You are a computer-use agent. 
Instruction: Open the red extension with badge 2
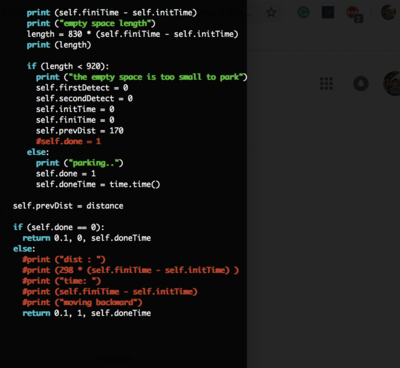coord(353,13)
